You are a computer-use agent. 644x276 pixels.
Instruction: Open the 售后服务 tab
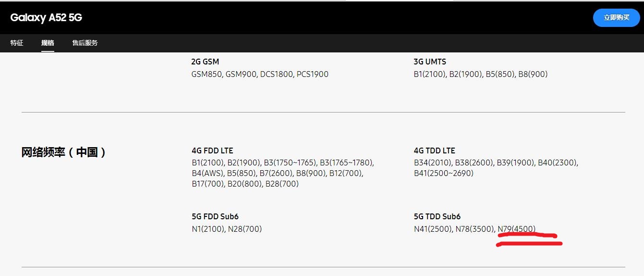[85, 43]
